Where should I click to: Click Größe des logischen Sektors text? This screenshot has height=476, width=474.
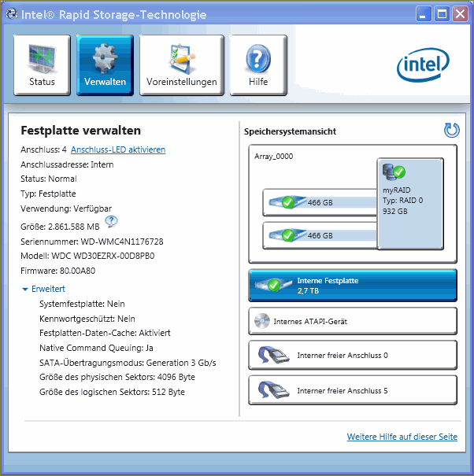click(x=112, y=392)
